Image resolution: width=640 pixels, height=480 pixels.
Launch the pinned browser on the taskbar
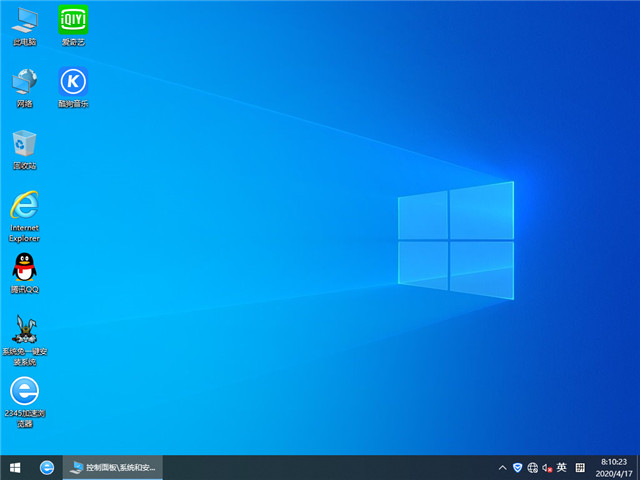point(47,467)
